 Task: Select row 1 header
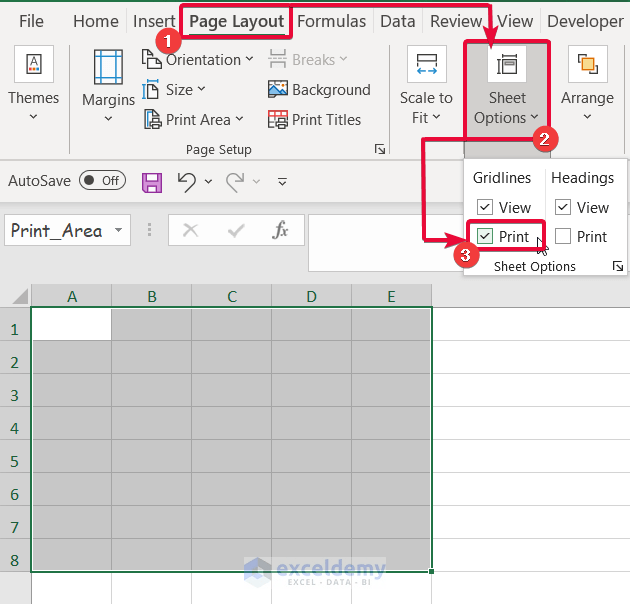15,325
